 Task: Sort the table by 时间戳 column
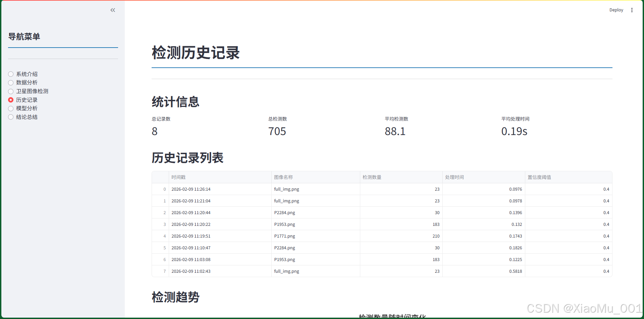coord(178,177)
